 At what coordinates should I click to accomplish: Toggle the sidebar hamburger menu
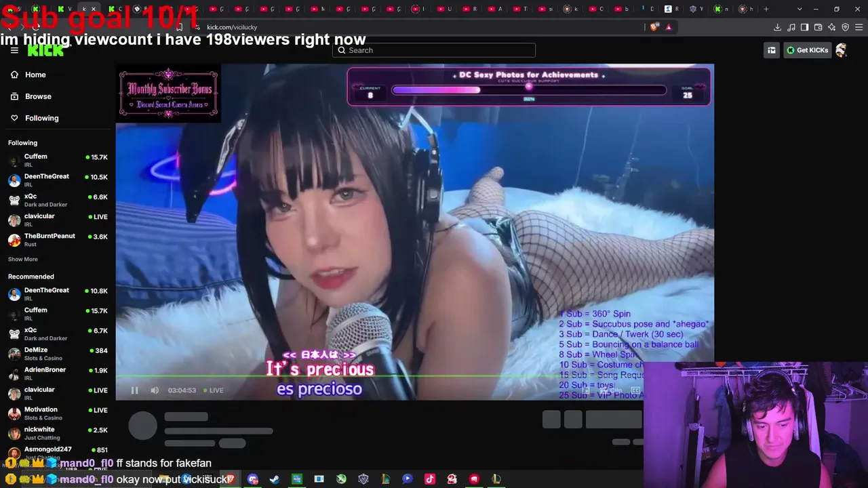[x=14, y=50]
